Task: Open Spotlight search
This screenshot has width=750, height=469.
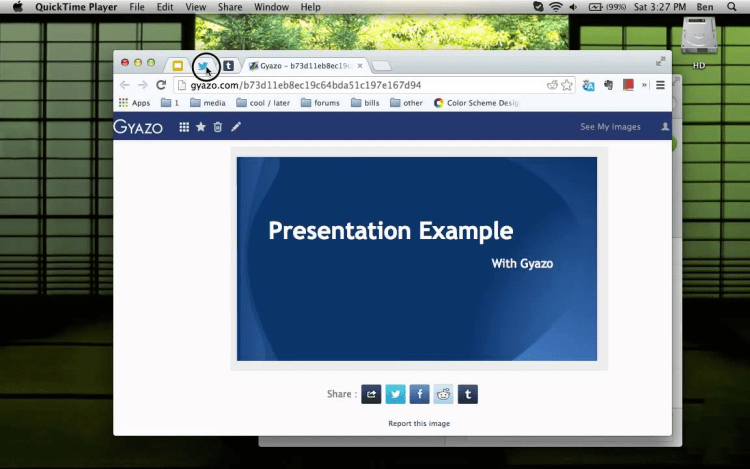Action: click(732, 7)
